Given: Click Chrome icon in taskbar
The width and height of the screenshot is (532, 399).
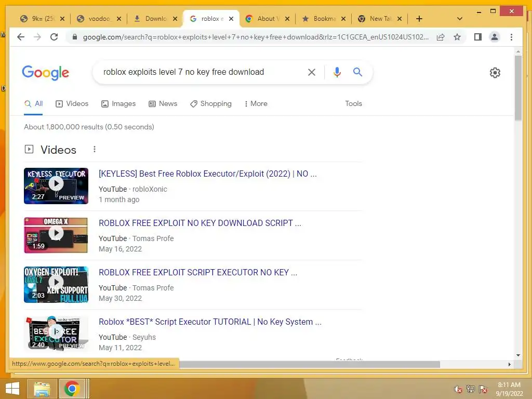Looking at the screenshot, I should point(72,389).
